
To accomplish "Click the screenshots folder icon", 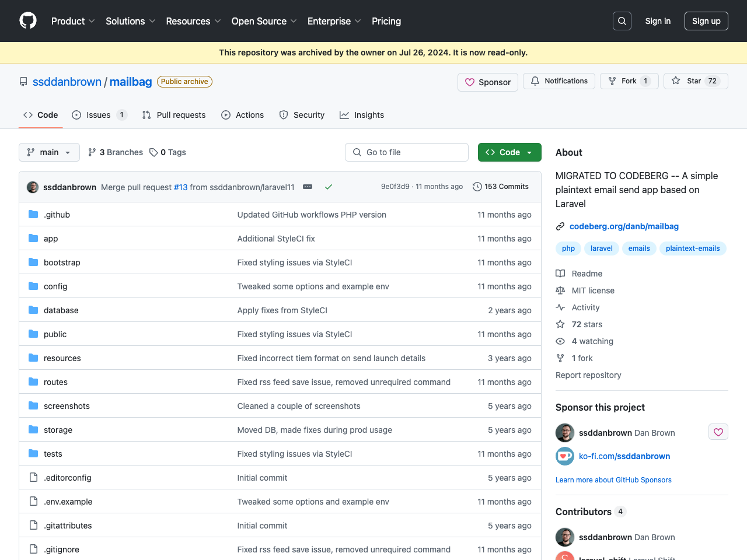I will pyautogui.click(x=33, y=405).
